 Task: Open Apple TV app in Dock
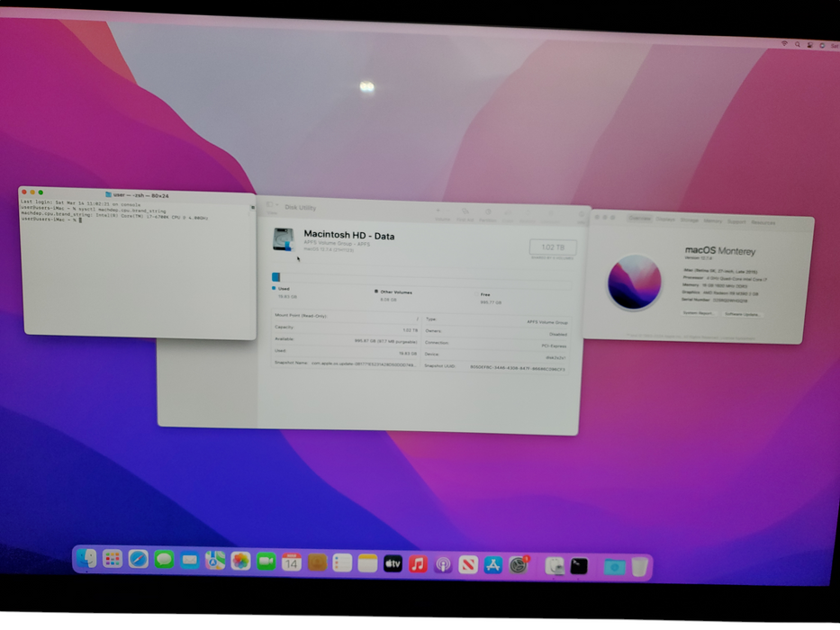point(393,563)
